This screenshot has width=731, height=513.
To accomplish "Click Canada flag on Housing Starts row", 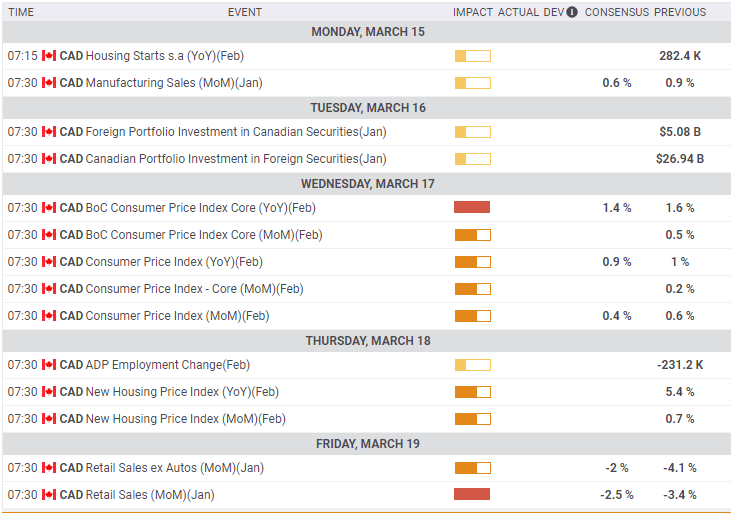I will coord(49,56).
